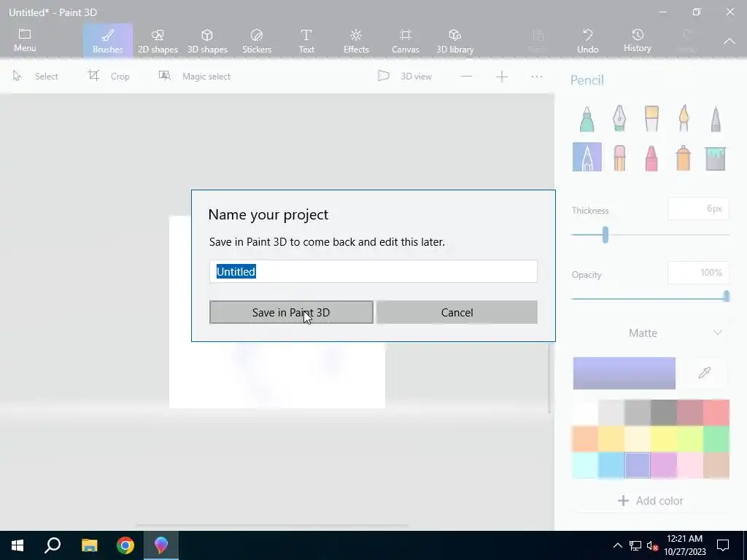Select the Watercolor brush

coord(684,119)
